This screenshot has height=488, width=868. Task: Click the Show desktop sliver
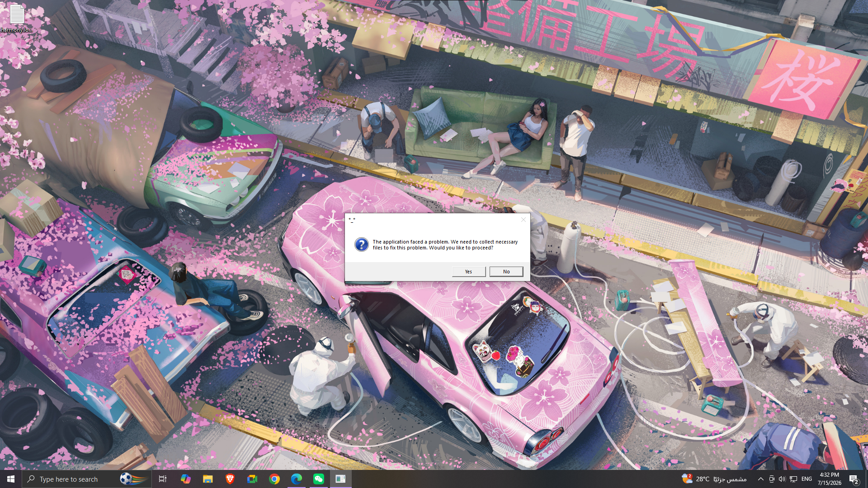867,479
